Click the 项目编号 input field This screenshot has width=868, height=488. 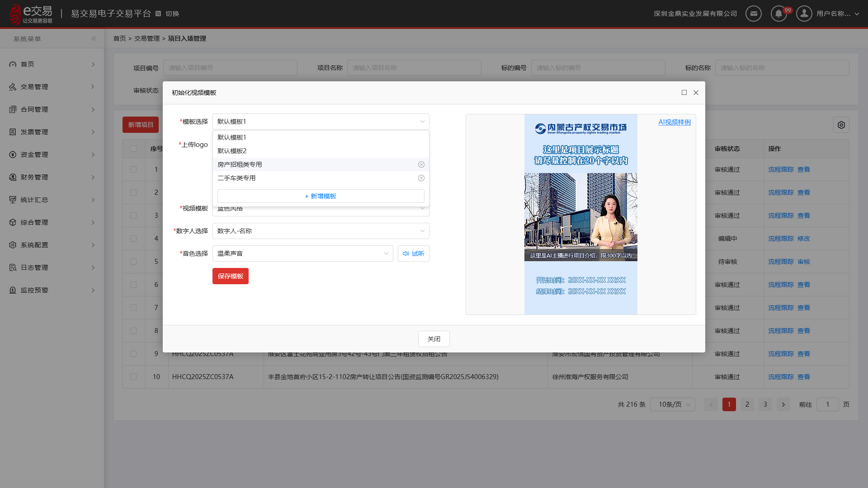(230, 68)
